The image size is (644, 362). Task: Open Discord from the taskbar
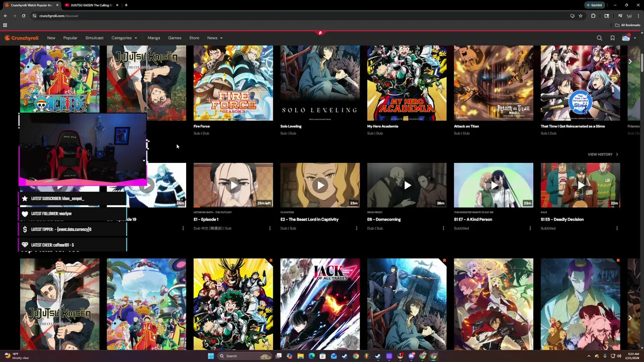point(412,356)
